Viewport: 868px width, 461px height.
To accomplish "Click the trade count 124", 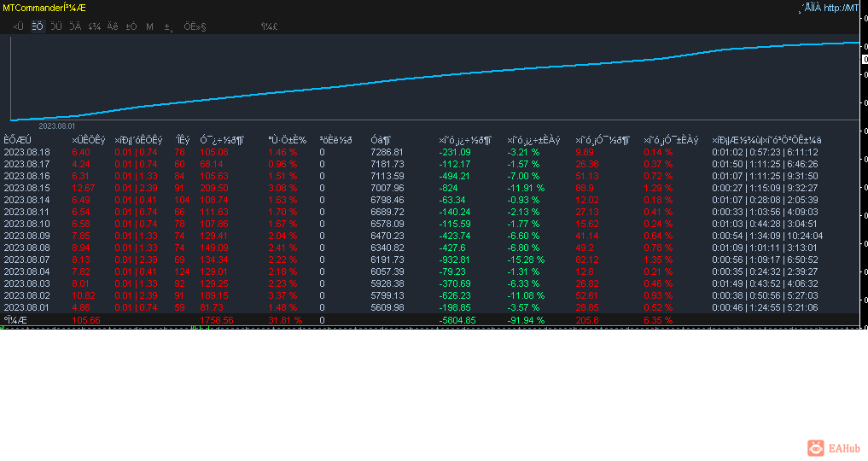I will point(182,271).
